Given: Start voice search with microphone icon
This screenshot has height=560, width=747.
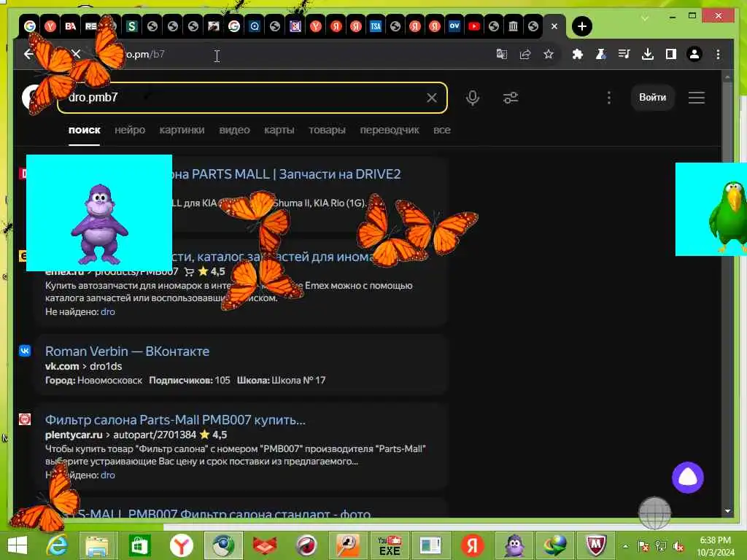Looking at the screenshot, I should coord(473,98).
